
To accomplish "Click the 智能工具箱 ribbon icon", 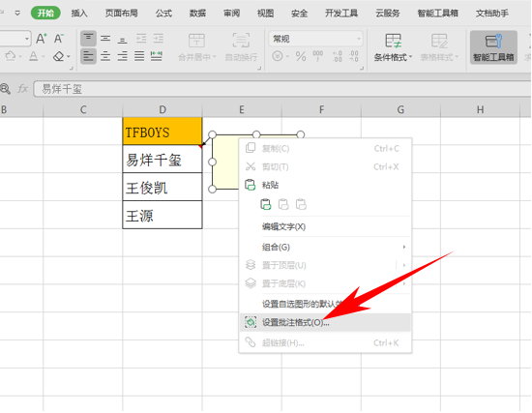I will (x=493, y=47).
